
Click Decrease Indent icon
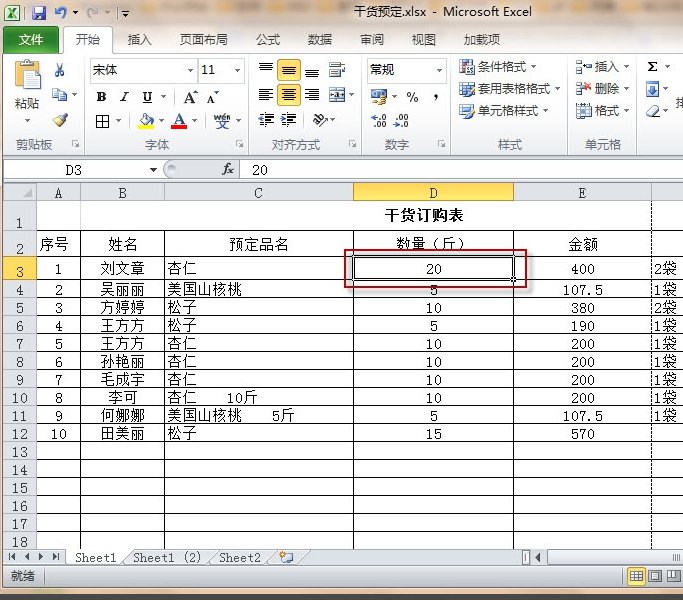pos(266,119)
